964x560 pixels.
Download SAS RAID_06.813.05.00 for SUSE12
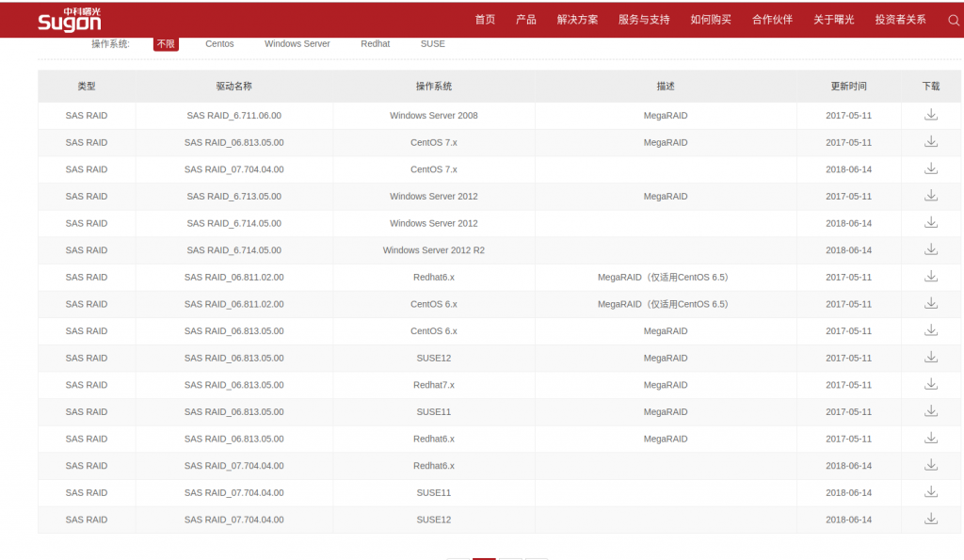[930, 358]
